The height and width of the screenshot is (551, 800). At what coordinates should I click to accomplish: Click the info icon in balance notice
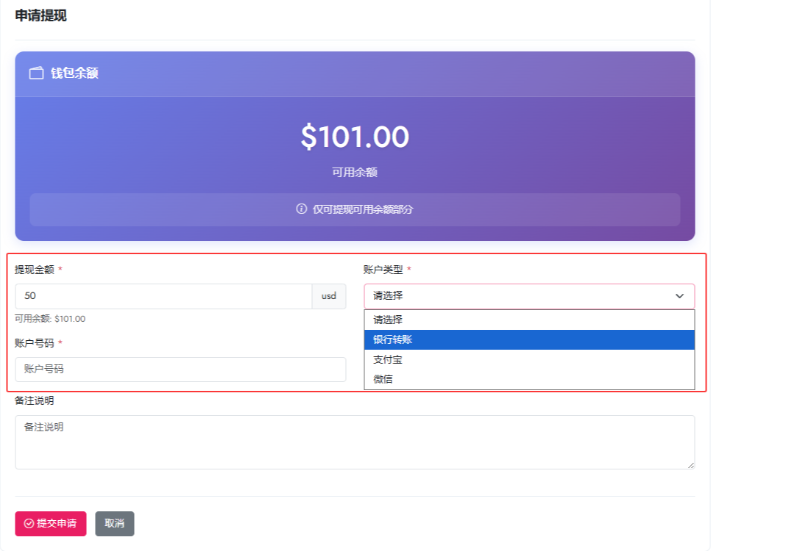(x=302, y=209)
